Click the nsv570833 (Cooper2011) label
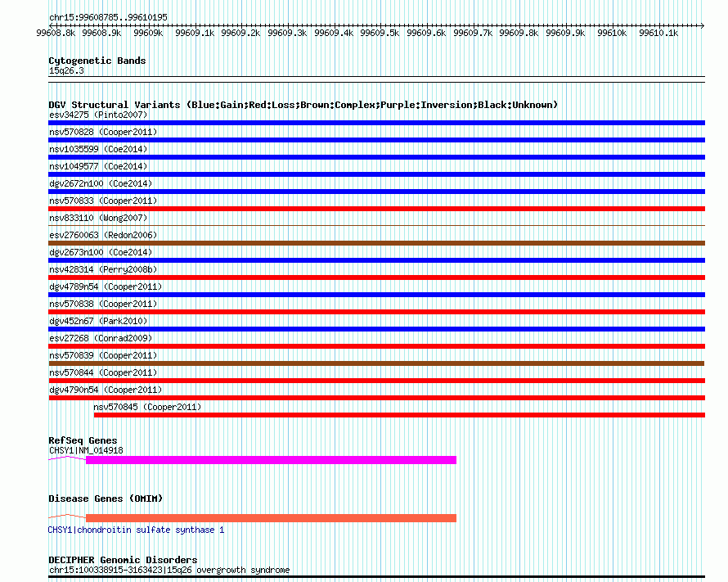 coord(103,201)
